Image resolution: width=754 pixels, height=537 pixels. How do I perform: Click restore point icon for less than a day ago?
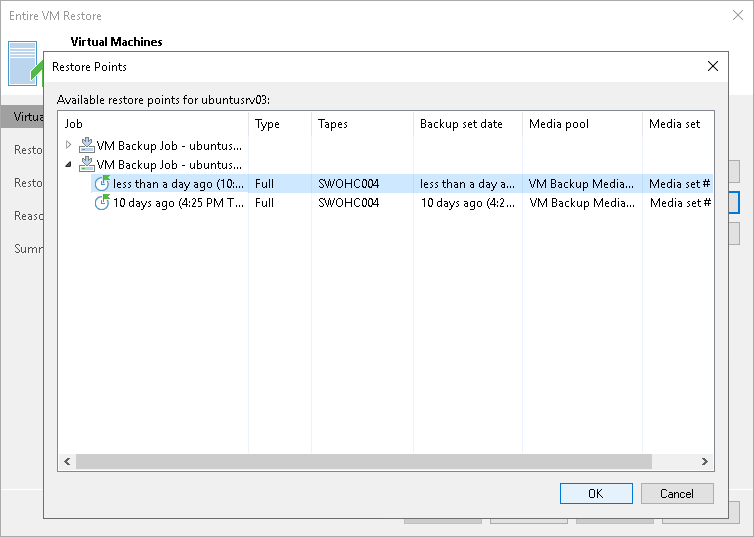102,184
